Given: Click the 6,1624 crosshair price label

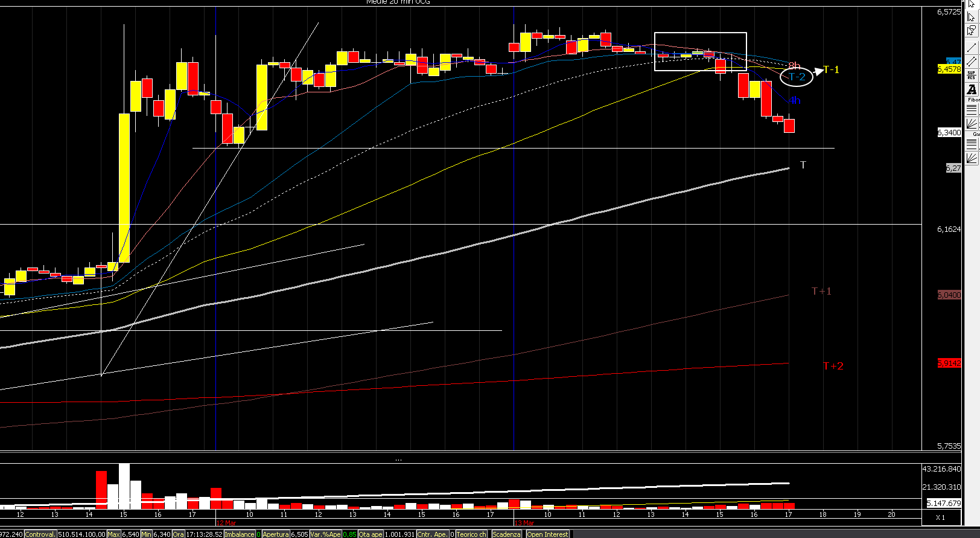Looking at the screenshot, I should pyautogui.click(x=949, y=229).
